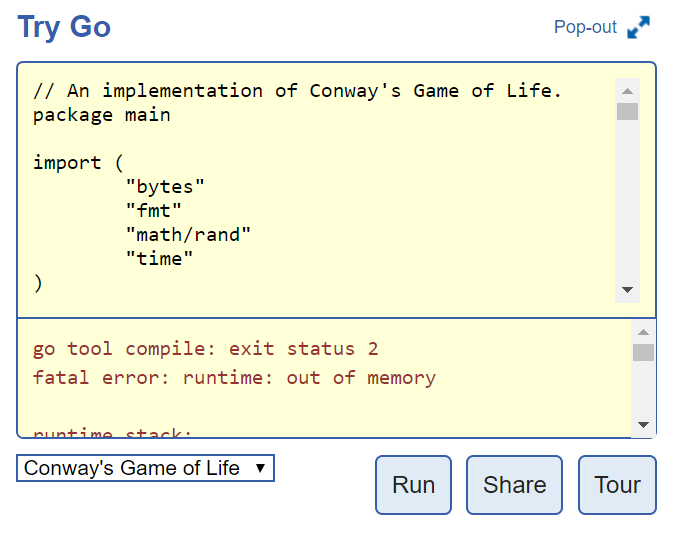Viewport: 692px width, 533px height.
Task: Click the code editor scrollbar thumb
Action: pos(628,111)
